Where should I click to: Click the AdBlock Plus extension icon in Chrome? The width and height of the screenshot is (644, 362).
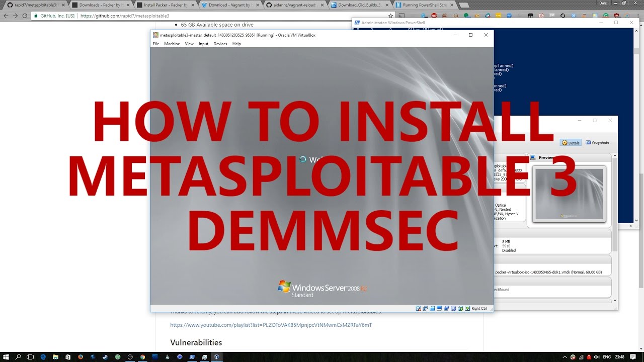[x=434, y=16]
